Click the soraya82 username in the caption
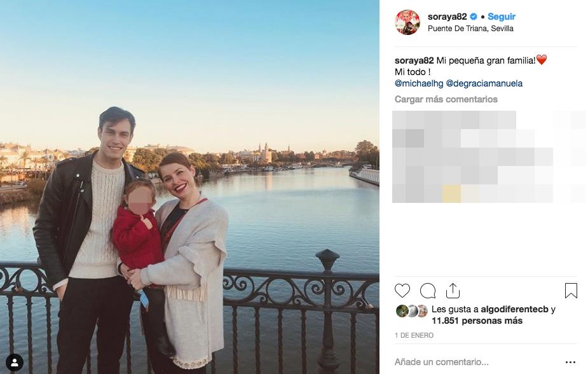 click(x=414, y=60)
